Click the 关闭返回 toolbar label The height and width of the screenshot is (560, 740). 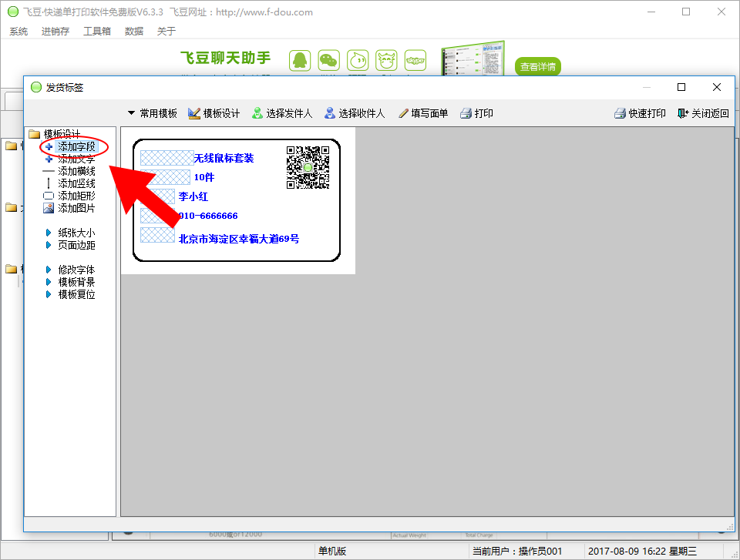coord(710,113)
